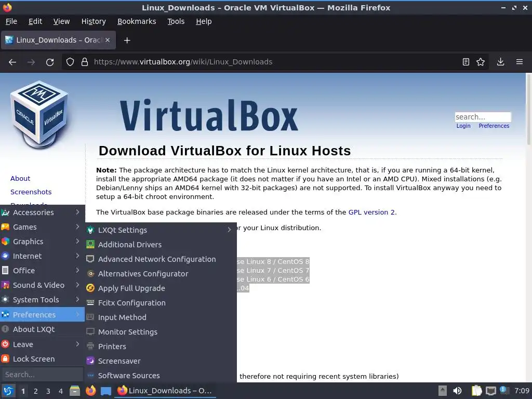Expand the Graphics submenu
Image resolution: width=532 pixels, height=399 pixels.
[42, 242]
